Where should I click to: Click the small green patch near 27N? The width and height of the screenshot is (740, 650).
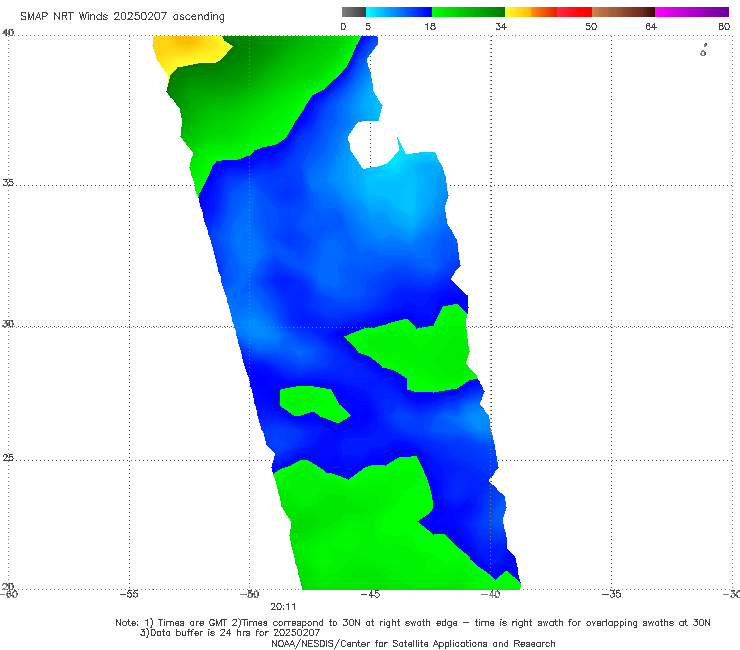[x=312, y=404]
